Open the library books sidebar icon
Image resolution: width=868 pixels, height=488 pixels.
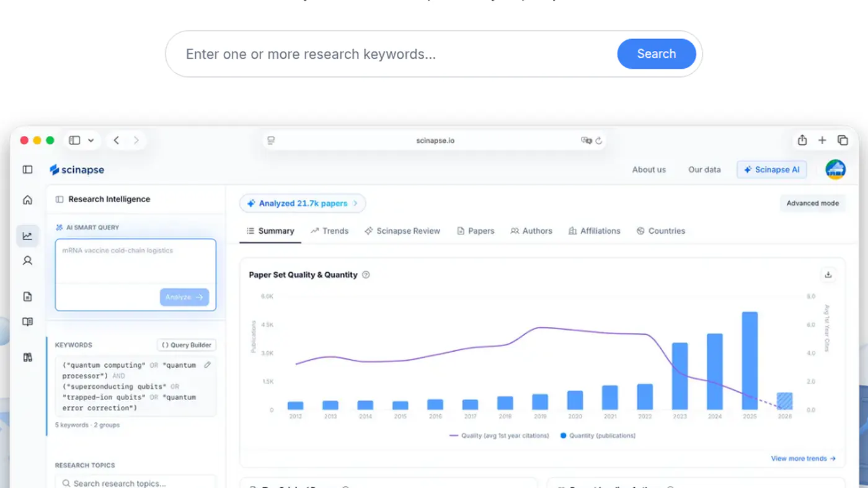pos(27,357)
